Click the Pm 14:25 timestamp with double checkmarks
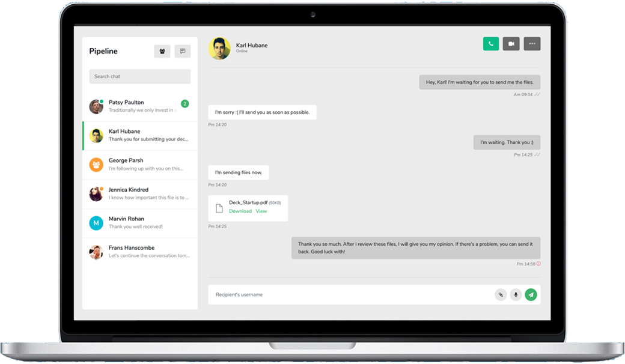Viewport: 625px width, 364px height. 523,155
